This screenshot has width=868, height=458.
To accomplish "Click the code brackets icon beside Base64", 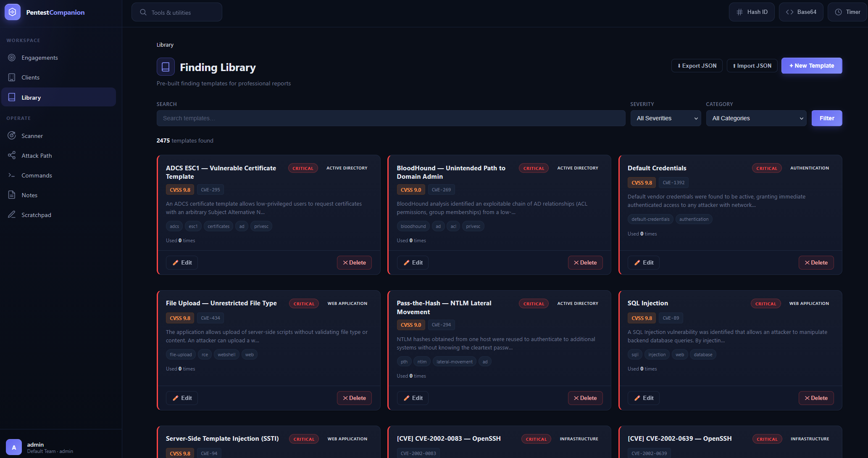I will point(789,12).
